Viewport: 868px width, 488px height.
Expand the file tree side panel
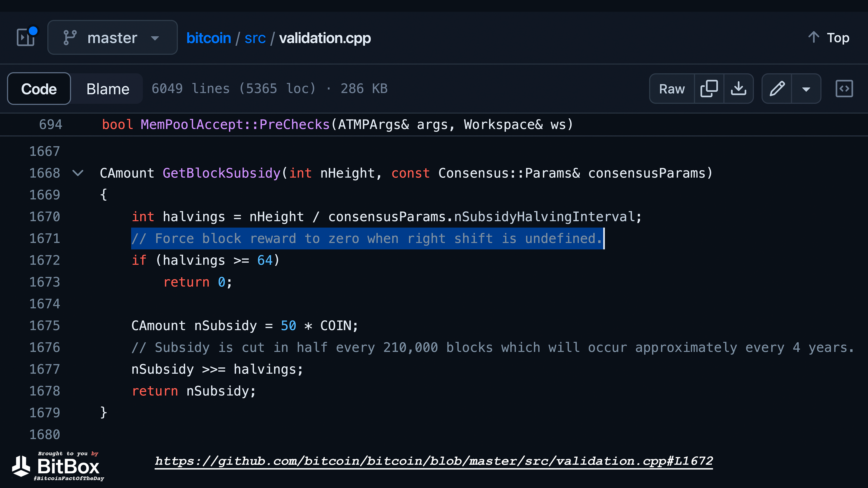click(26, 37)
